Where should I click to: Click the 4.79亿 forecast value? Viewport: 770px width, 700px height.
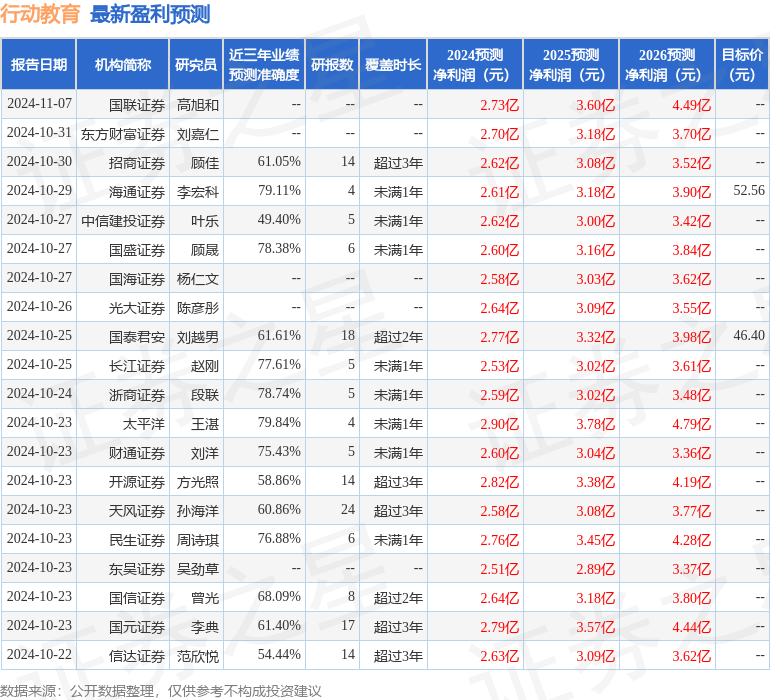[691, 423]
